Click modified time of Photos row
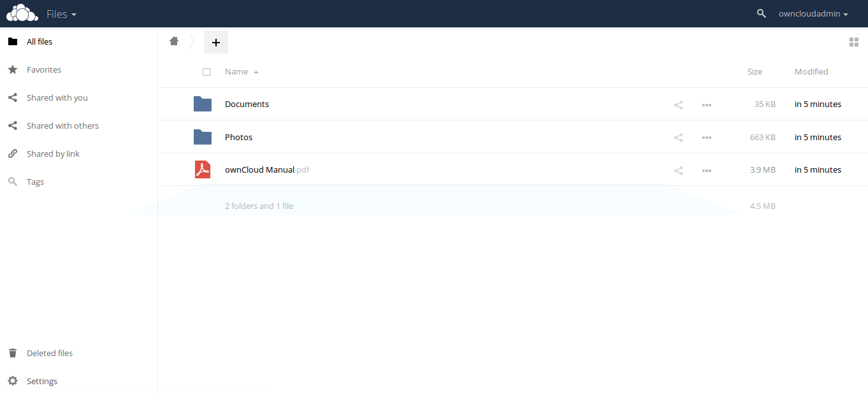This screenshot has height=395, width=868. (818, 138)
